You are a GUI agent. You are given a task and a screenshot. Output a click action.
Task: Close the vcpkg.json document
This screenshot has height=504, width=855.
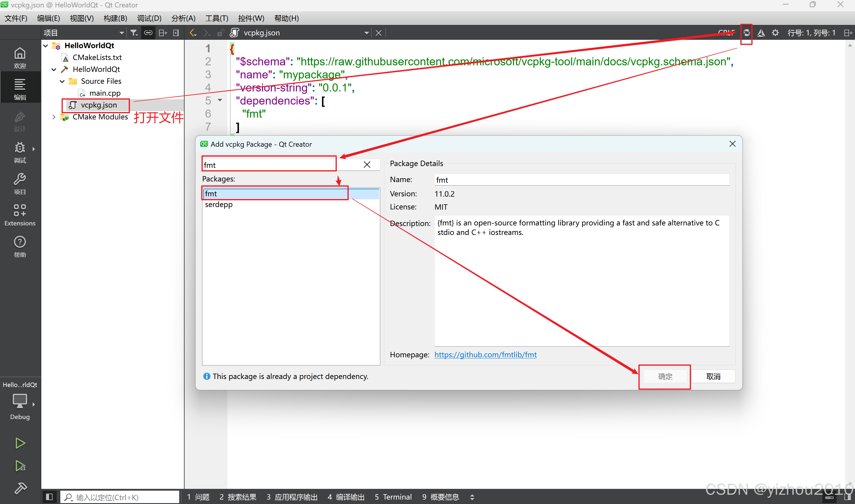click(379, 33)
